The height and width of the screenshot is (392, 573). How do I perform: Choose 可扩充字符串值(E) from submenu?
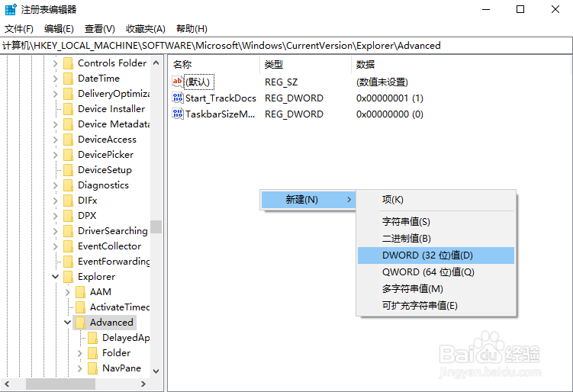pyautogui.click(x=436, y=305)
